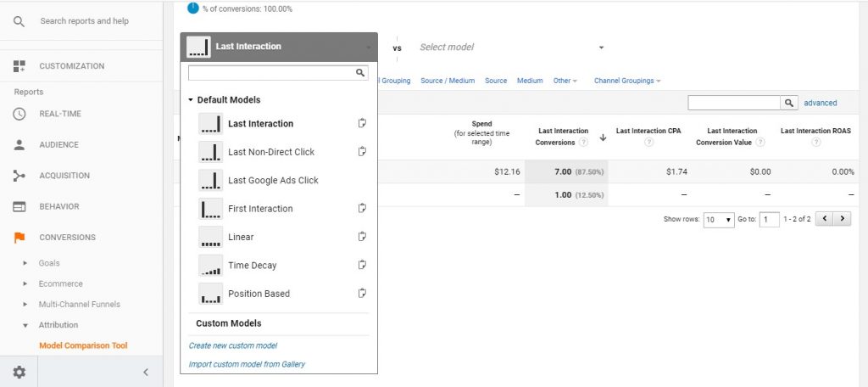Switch to Medium dimension
Image resolution: width=868 pixels, height=387 pixels.
pyautogui.click(x=530, y=81)
